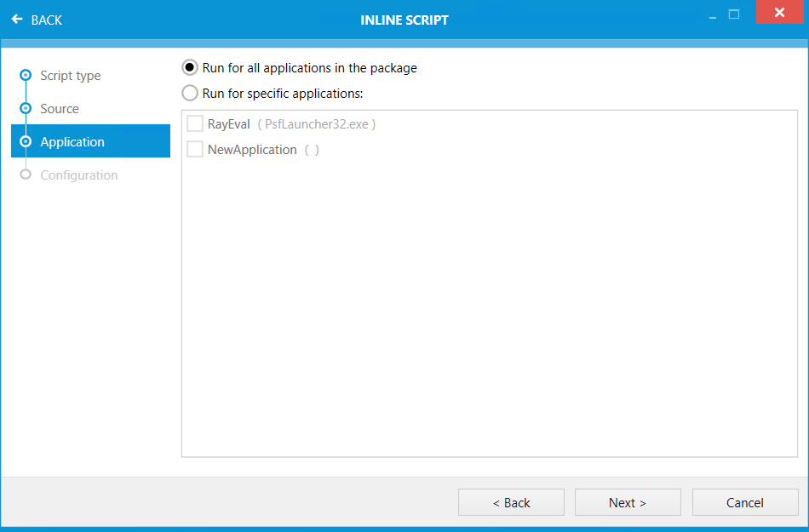Click the Script type step circle icon

26,75
